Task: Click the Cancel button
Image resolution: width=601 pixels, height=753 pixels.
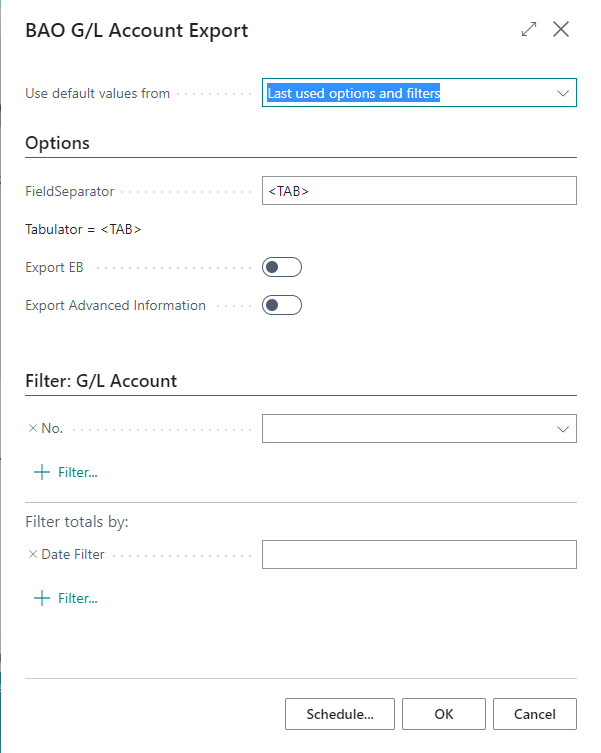Action: [x=535, y=714]
